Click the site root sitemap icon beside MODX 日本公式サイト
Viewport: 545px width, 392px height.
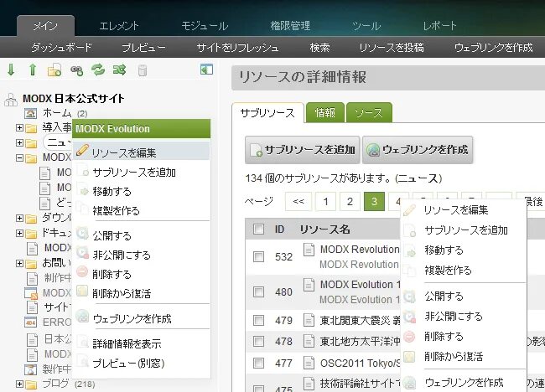[11, 100]
